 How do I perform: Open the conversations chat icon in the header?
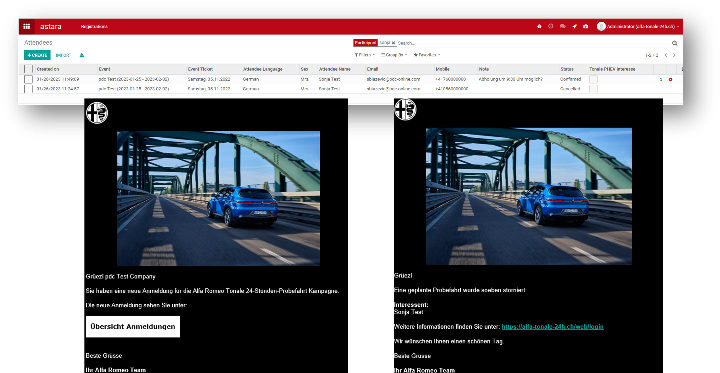click(x=562, y=27)
